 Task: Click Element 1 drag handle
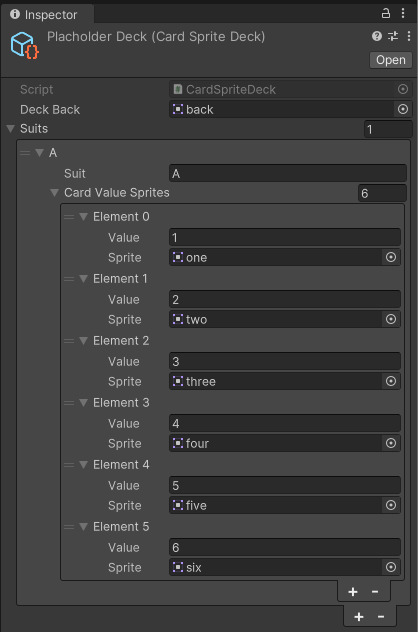coord(69,279)
